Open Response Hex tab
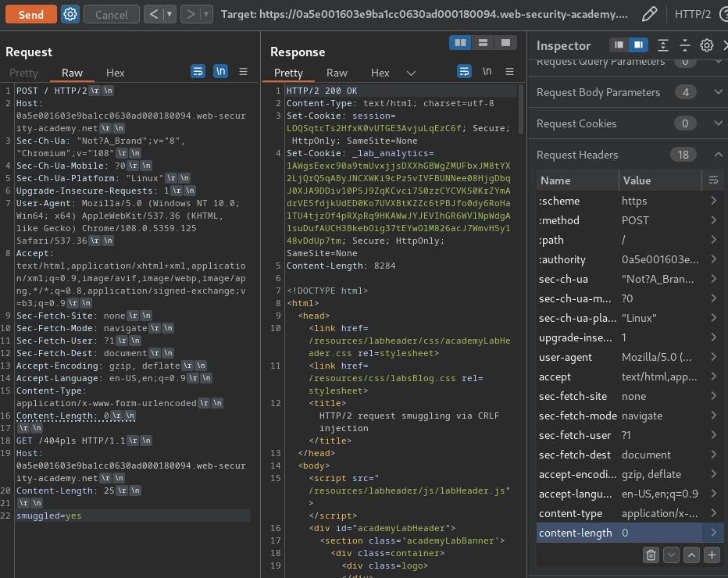Screen dimensions: 728x578 click(x=380, y=73)
